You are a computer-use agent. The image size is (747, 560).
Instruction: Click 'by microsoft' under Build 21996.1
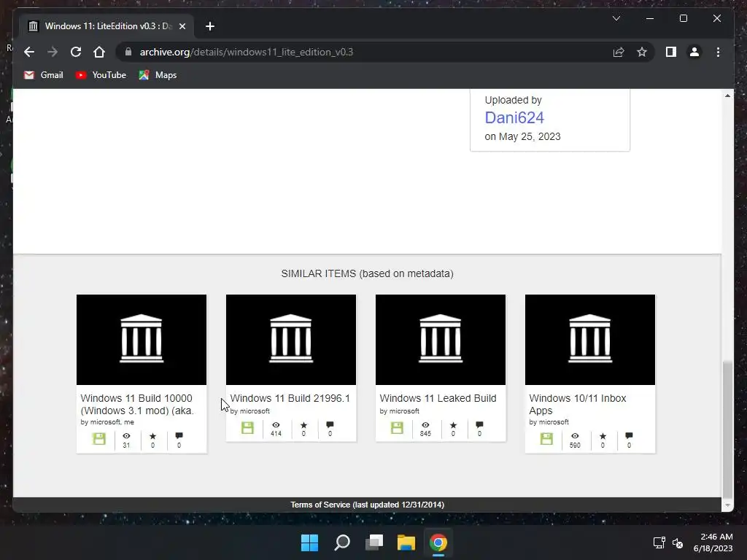250,411
